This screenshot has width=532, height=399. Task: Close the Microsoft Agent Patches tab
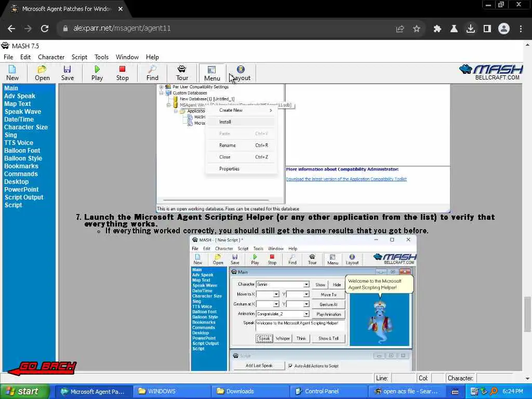pos(121,9)
